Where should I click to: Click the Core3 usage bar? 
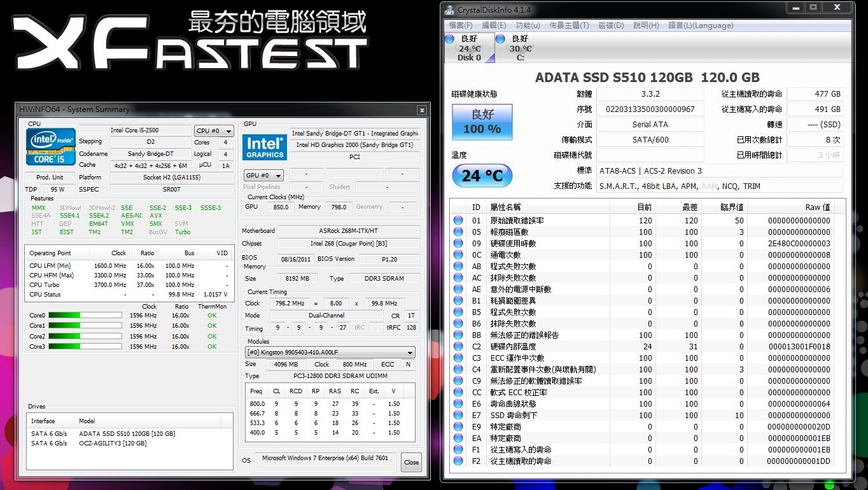tap(85, 346)
